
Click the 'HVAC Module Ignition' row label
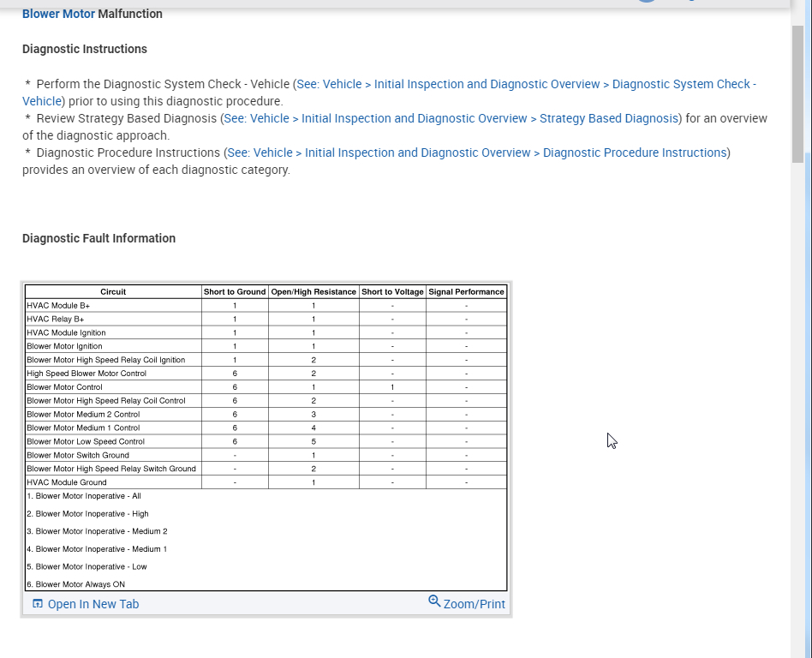66,332
